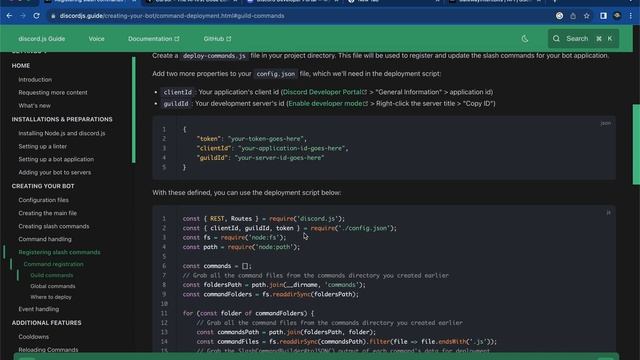Image resolution: width=640 pixels, height=360 pixels.
Task: Click the guildId bullet code label
Action: click(x=176, y=104)
